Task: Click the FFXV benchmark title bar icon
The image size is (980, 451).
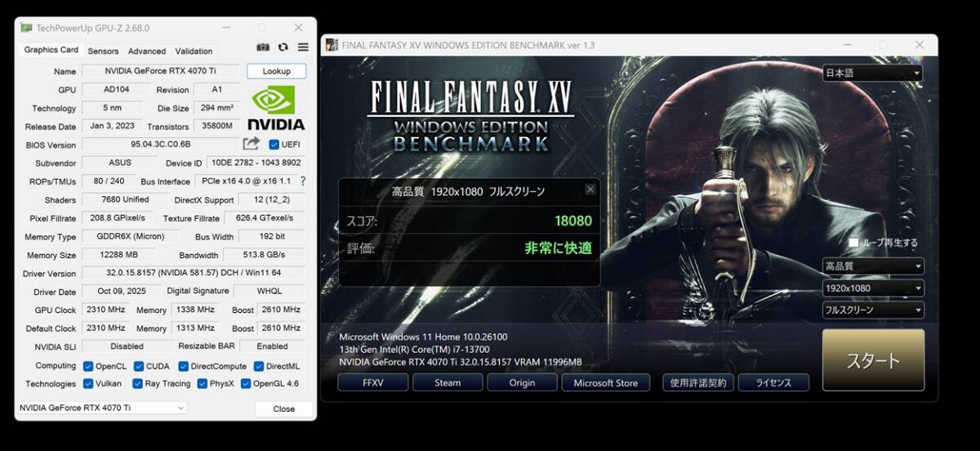Action: (331, 45)
